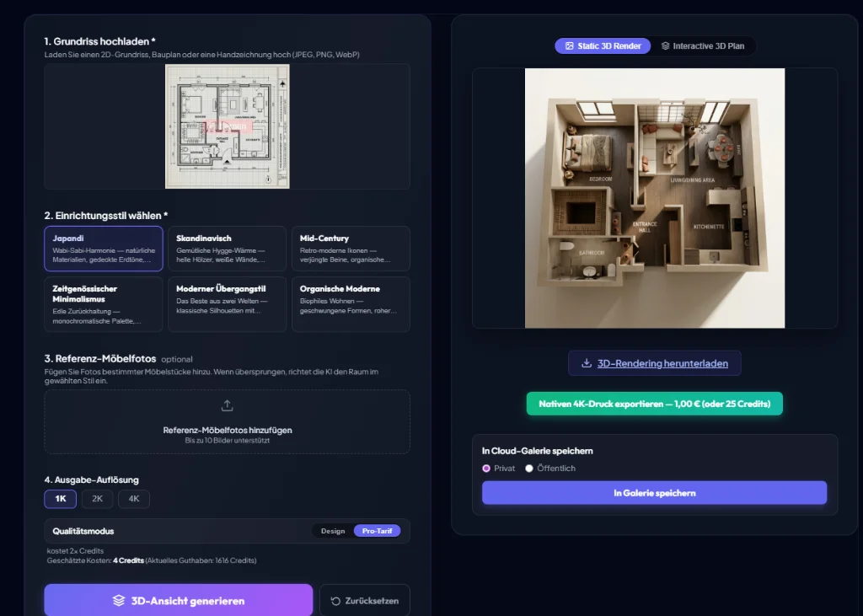Click the reset arrow icon beside Zurücksetzen
863x616 pixels.
pyautogui.click(x=335, y=601)
